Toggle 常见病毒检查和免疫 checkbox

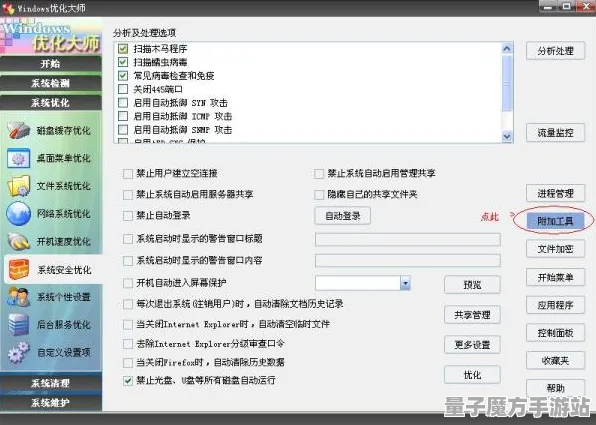(x=123, y=75)
